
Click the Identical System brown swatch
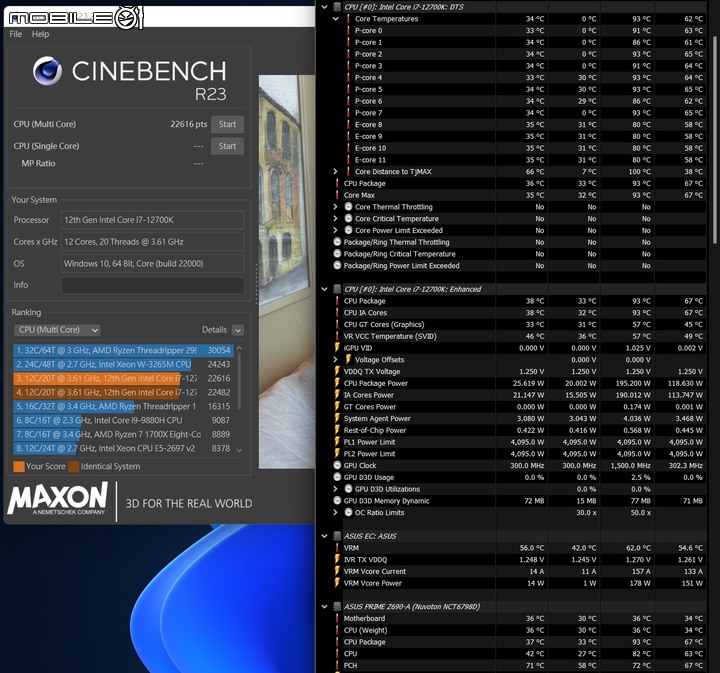73,466
